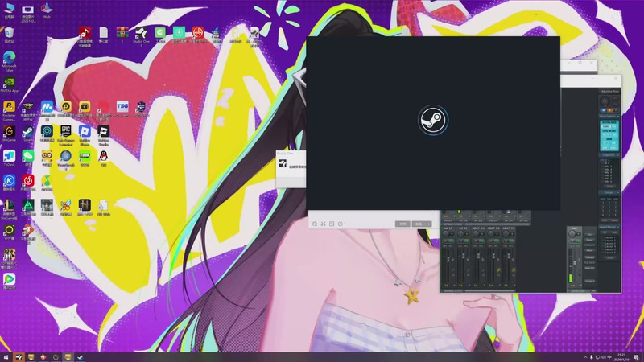Screen dimensions: 644x362
Task: Collapse the Groups panel in TotalMix
Action: pos(618,192)
